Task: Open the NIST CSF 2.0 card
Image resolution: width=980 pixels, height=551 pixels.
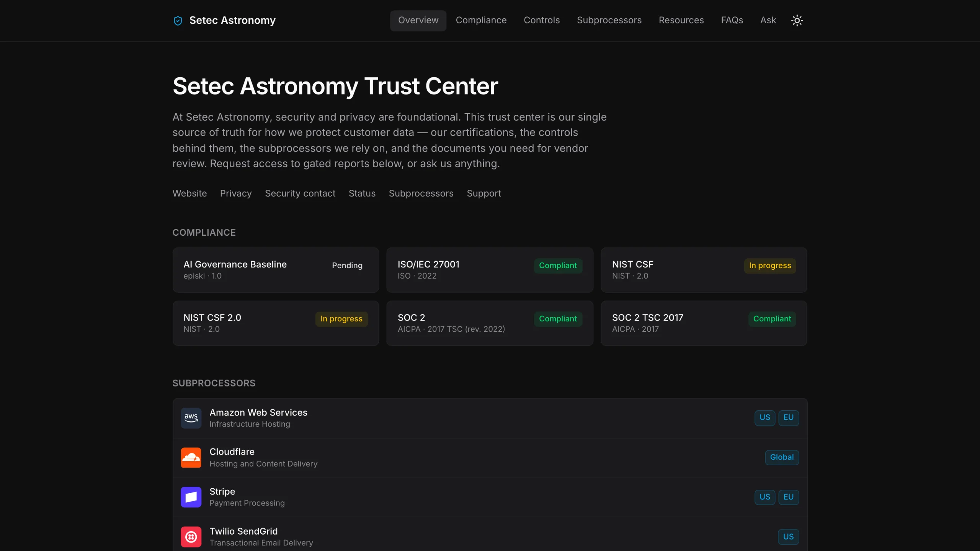Action: (276, 323)
